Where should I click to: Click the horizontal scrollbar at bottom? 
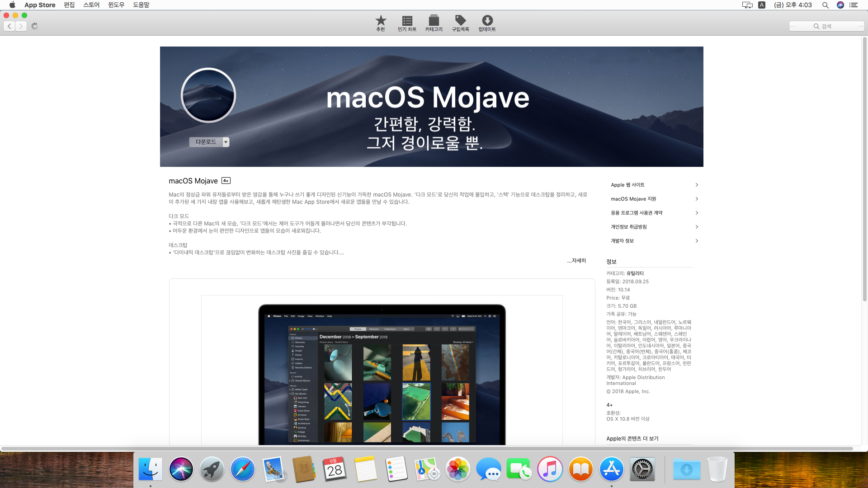point(427,449)
